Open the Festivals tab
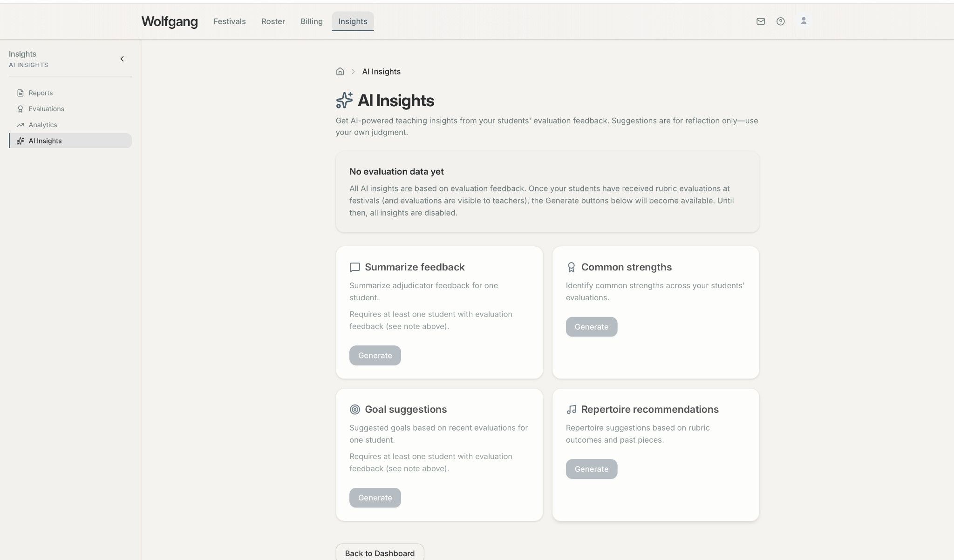 (230, 21)
